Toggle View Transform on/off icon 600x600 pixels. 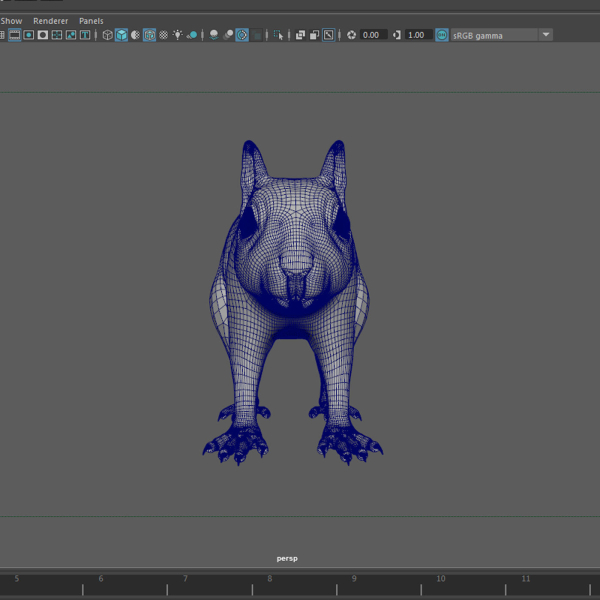tap(442, 35)
